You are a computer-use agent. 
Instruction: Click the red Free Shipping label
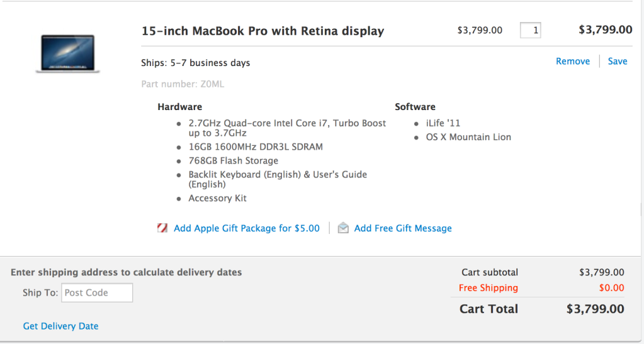click(x=489, y=288)
